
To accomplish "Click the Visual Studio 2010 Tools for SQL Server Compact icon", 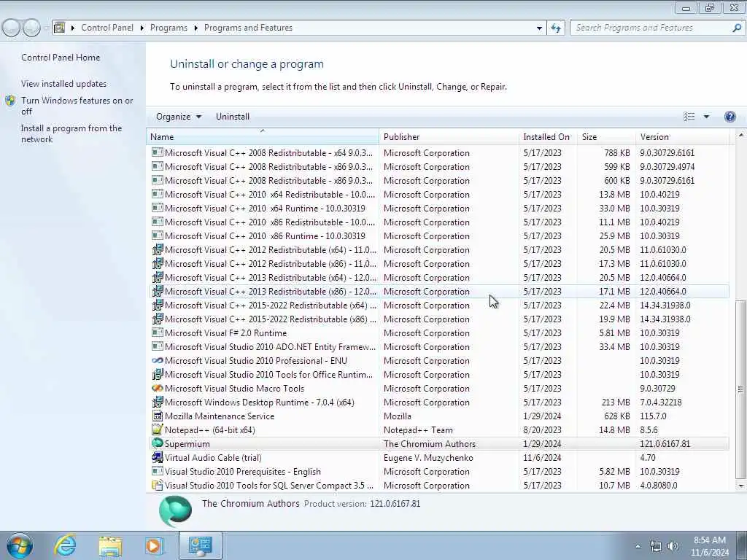I will point(158,485).
